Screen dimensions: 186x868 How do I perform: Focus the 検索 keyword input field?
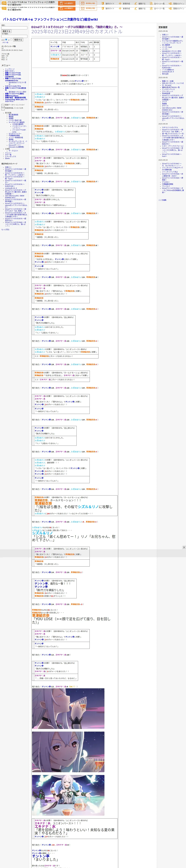point(14,28)
